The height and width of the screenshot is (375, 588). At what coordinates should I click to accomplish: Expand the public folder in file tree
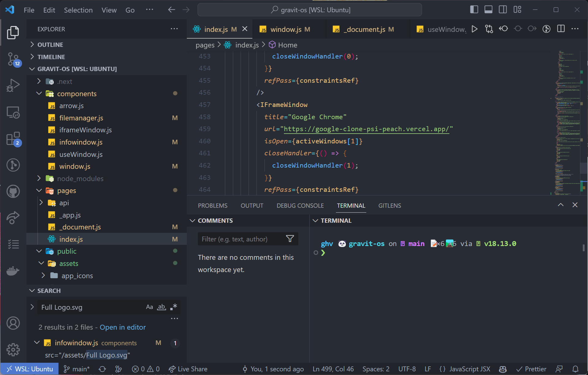click(x=41, y=251)
